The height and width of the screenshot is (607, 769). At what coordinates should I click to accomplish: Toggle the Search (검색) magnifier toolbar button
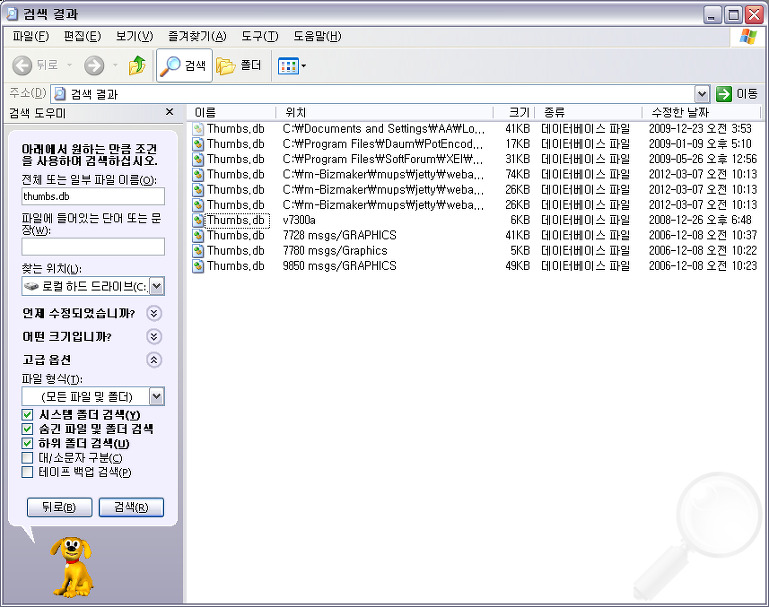[184, 65]
